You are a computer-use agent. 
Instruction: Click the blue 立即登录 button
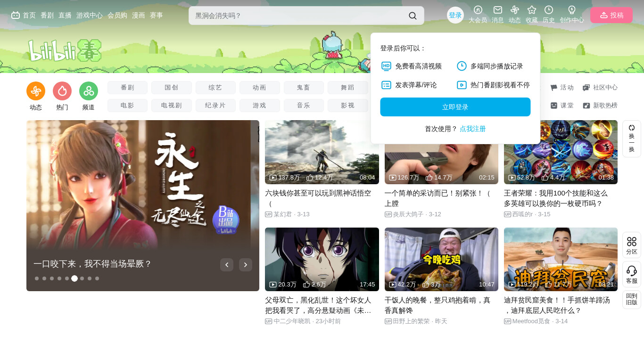point(455,107)
